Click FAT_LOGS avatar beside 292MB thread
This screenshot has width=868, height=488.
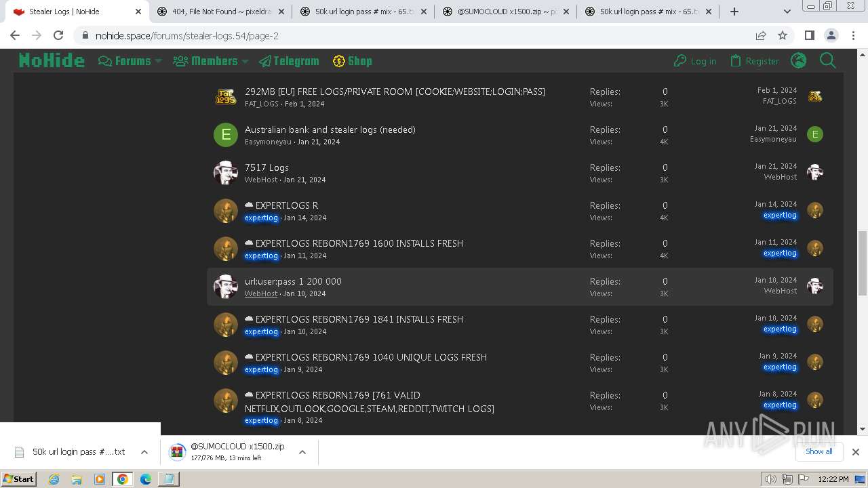tap(225, 97)
